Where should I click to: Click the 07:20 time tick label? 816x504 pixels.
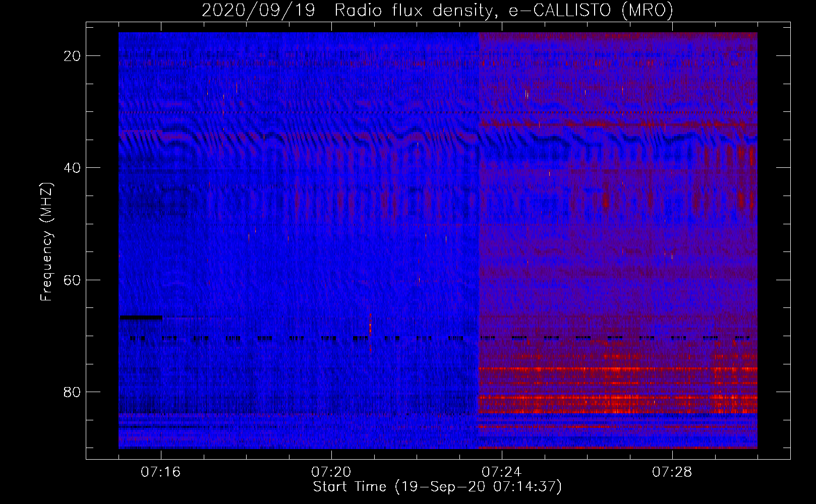331,472
